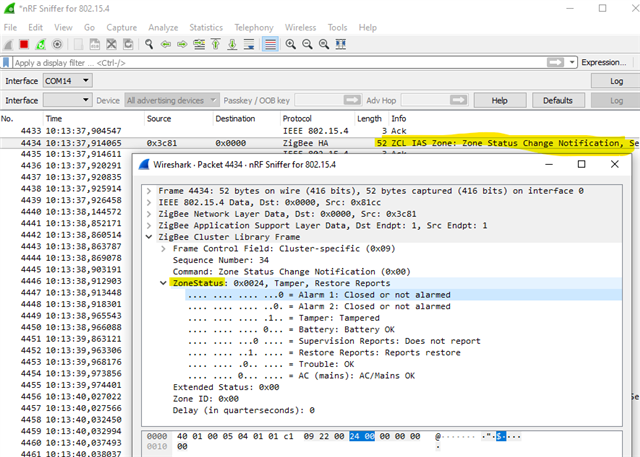Open the display filter history dropdown

(x=572, y=62)
